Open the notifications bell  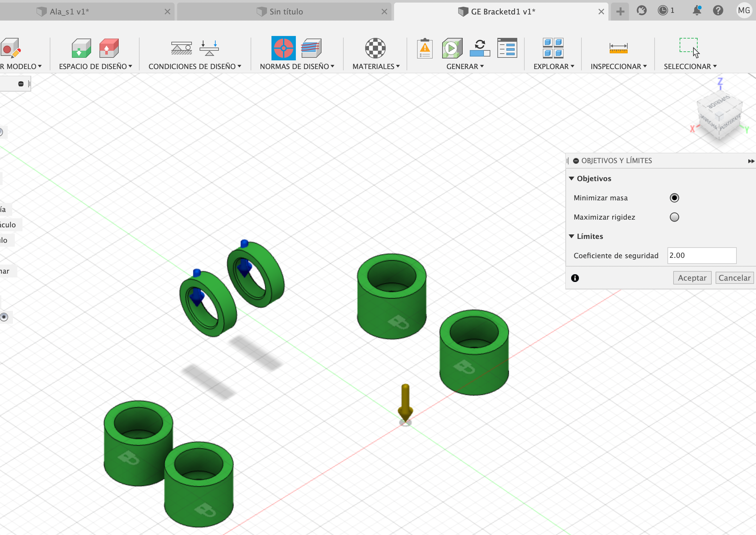[697, 11]
